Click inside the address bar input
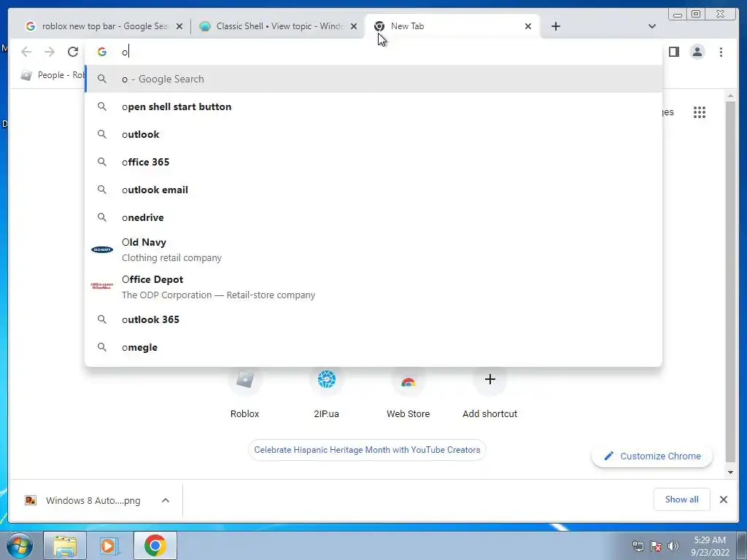Image resolution: width=747 pixels, height=560 pixels. 373,52
